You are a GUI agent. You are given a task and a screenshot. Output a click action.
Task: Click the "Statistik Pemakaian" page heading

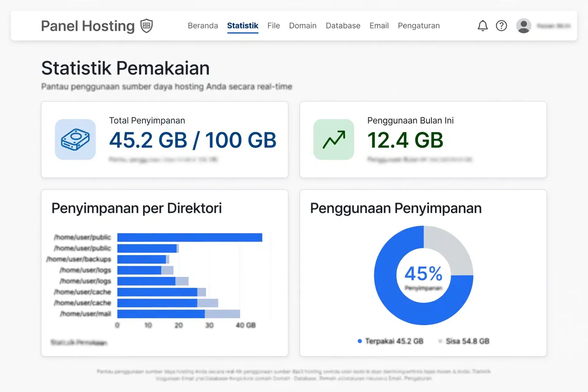(x=125, y=68)
